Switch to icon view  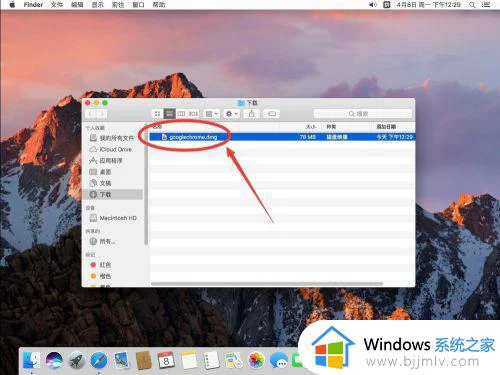(157, 114)
